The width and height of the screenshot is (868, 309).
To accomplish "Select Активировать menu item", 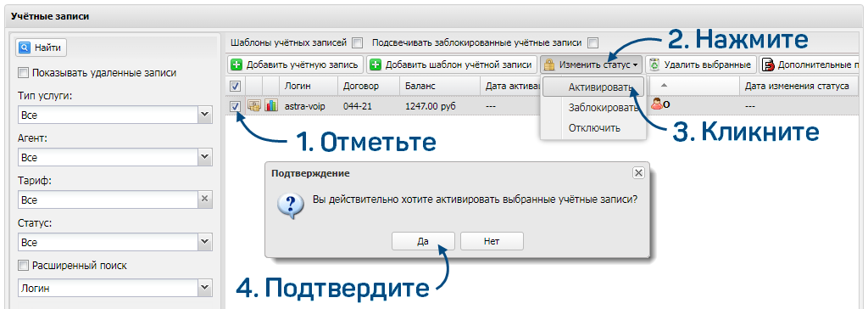I will coord(593,87).
